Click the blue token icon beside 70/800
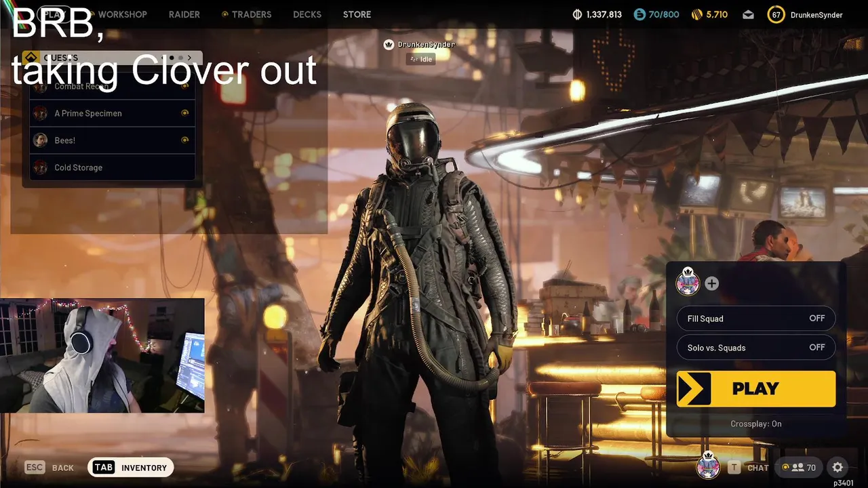 tap(639, 14)
